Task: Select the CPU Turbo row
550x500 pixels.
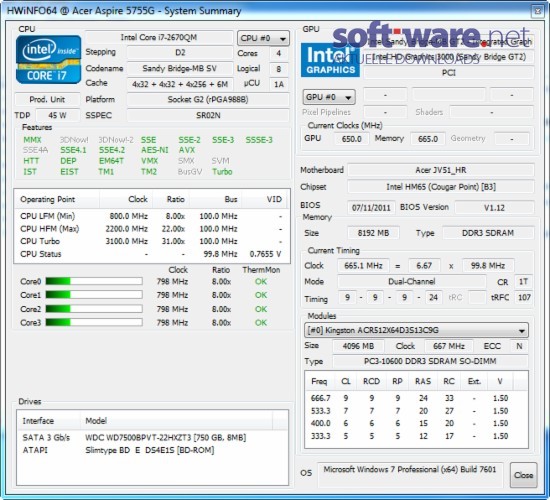Action: pos(152,241)
